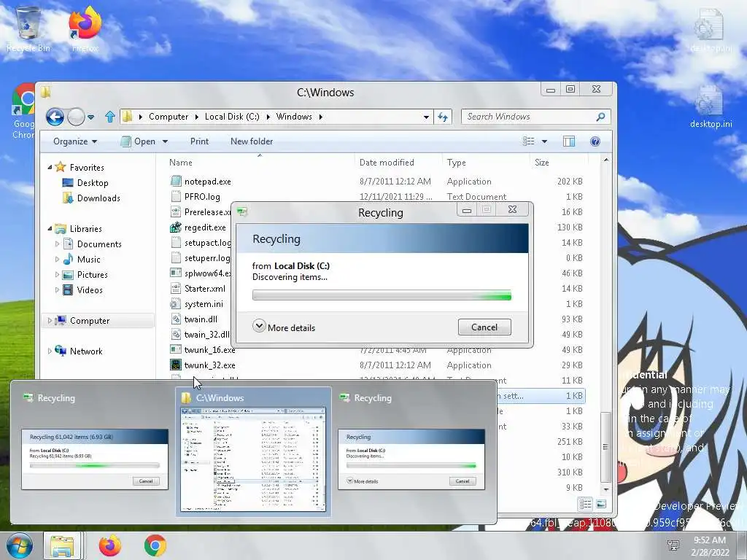Launch Chrome from the taskbar

[155, 545]
